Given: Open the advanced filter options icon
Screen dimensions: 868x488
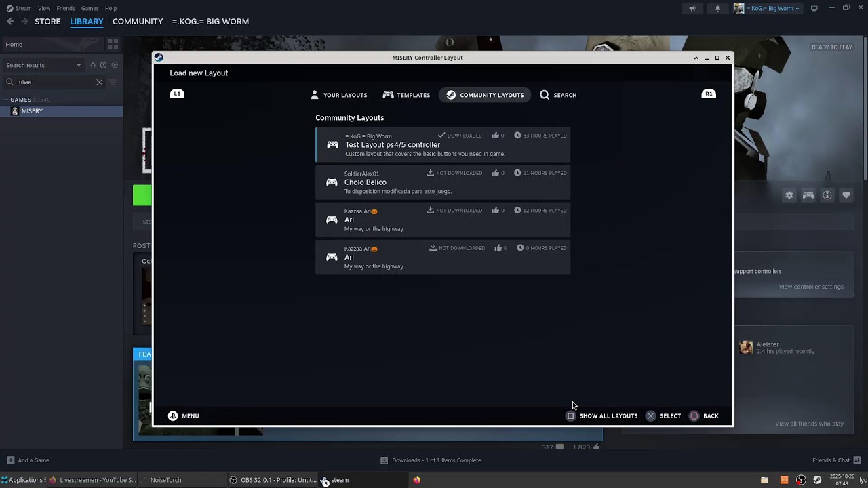Looking at the screenshot, I should (113, 82).
